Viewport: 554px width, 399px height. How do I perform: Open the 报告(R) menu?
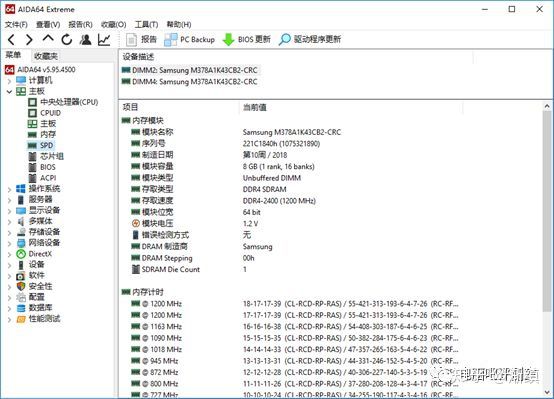click(x=81, y=24)
